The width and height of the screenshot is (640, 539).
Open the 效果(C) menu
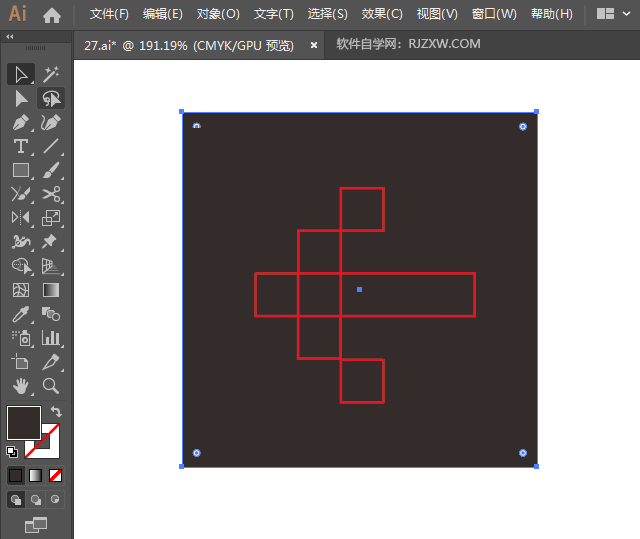click(x=382, y=14)
